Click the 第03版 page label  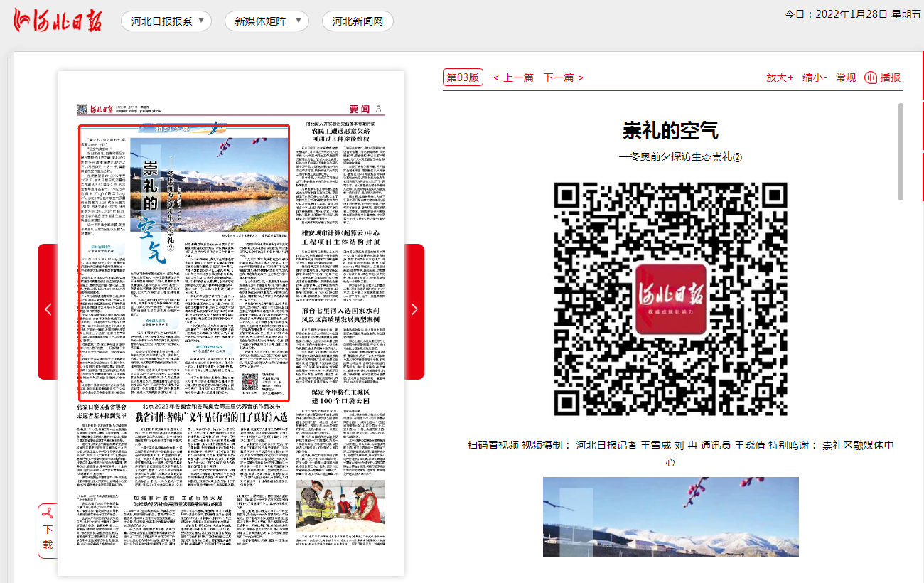(462, 77)
